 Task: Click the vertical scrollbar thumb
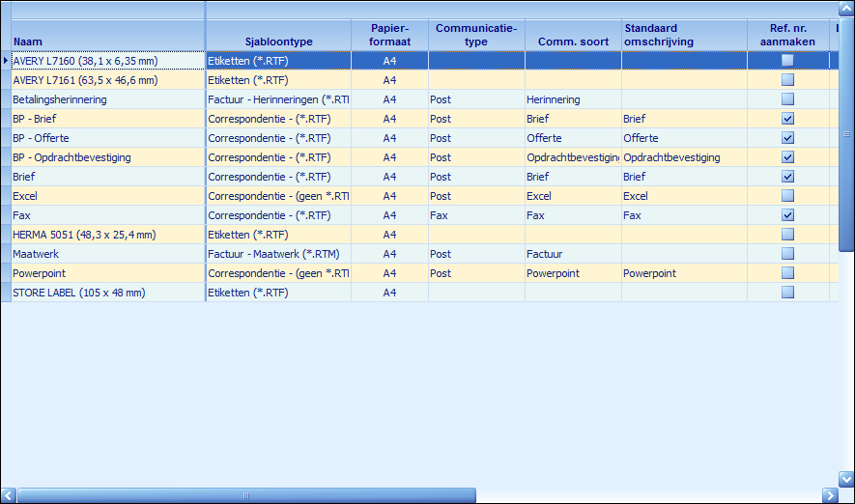pos(846,135)
